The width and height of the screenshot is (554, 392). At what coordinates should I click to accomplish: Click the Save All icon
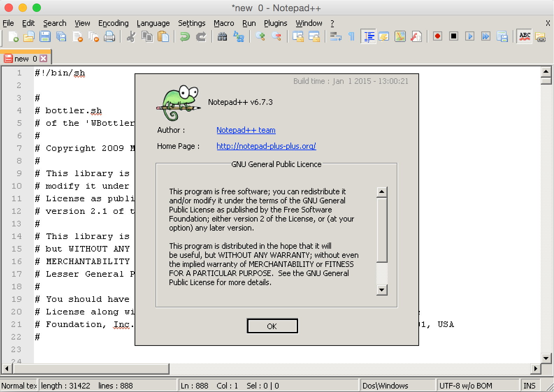coord(62,36)
